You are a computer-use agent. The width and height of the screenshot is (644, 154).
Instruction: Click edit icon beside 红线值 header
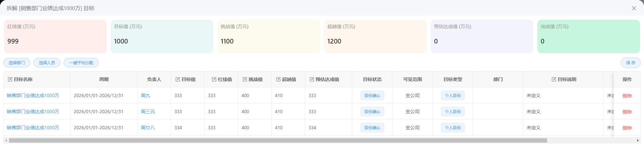point(214,79)
